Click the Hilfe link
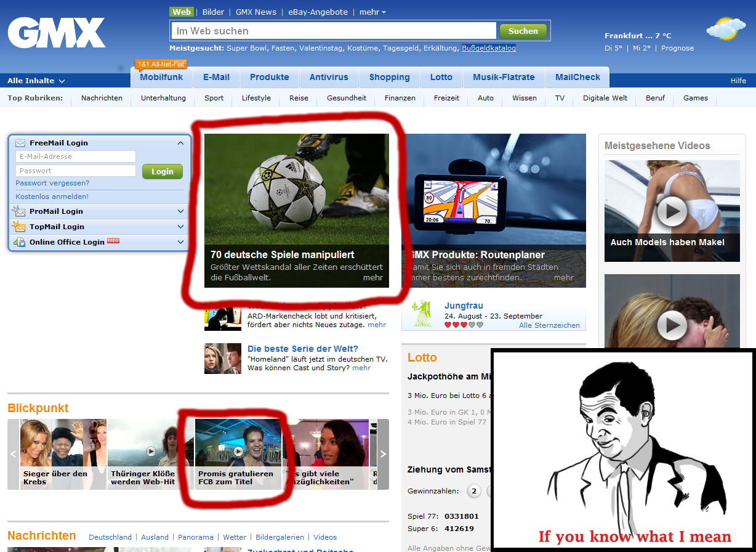The width and height of the screenshot is (756, 552). [738, 81]
